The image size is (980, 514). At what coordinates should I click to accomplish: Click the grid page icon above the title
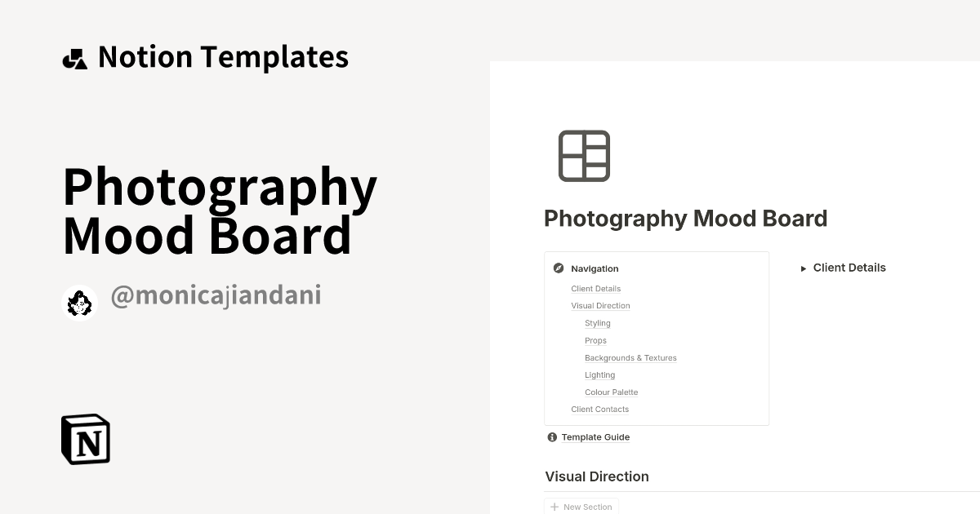coord(584,155)
